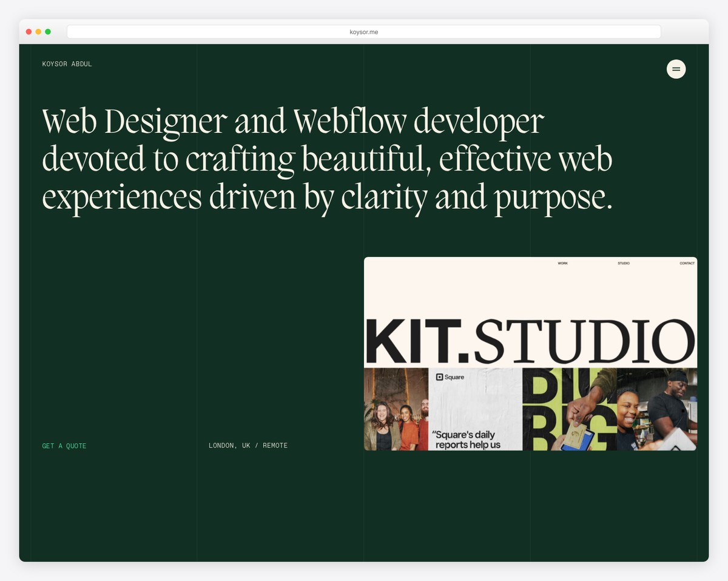Select STUDIO in the KIT.STUDIO navigation

tap(623, 263)
